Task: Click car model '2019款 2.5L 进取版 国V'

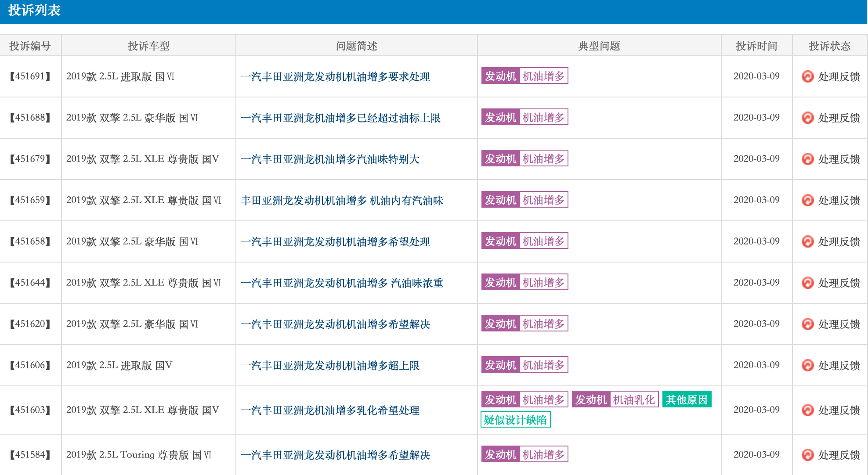Action: coord(119,365)
